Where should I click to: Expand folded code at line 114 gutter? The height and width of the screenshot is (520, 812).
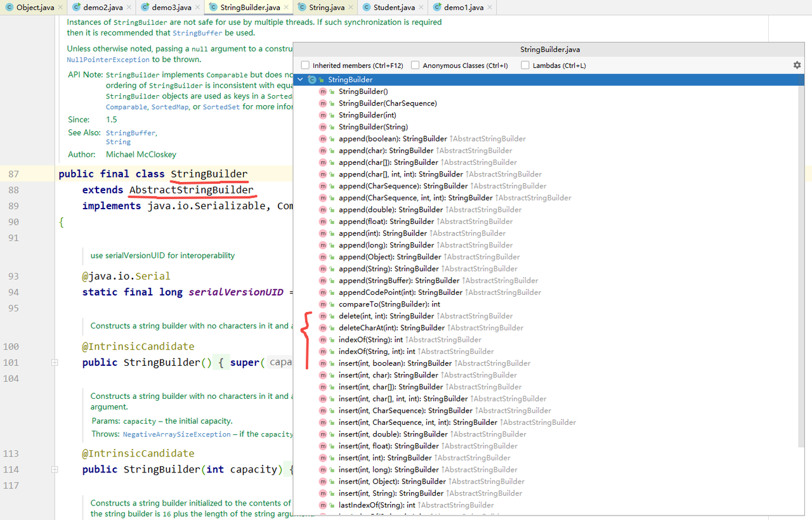pyautogui.click(x=55, y=470)
